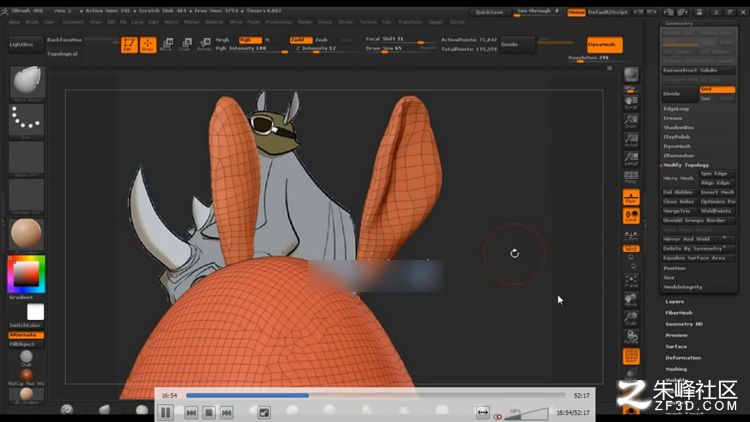Click the Frame icon in right shelf
Screen dimensions: 750x422
(631, 281)
